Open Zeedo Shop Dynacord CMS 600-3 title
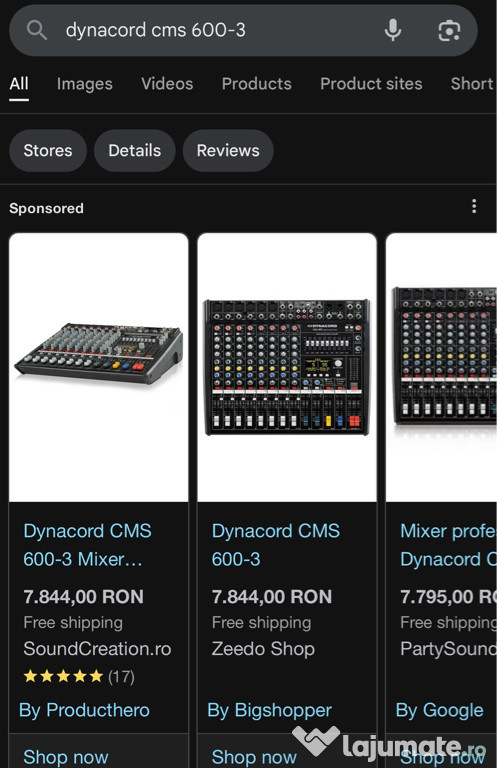 point(276,545)
